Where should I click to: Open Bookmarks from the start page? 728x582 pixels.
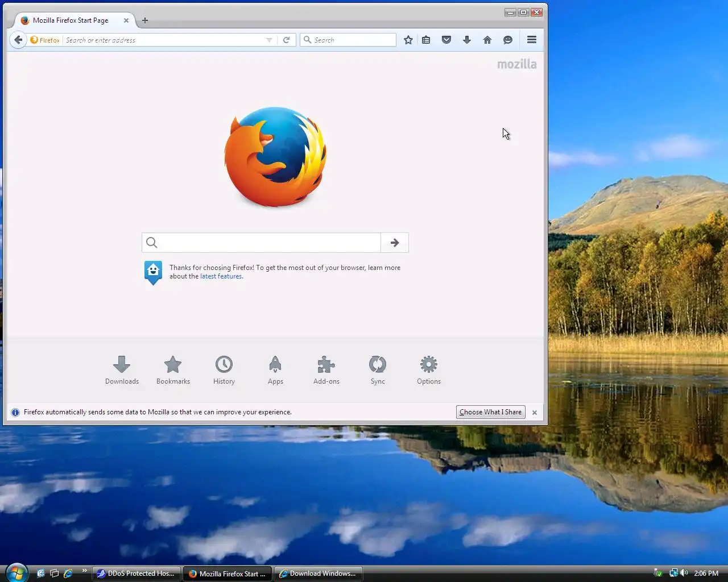pos(173,370)
